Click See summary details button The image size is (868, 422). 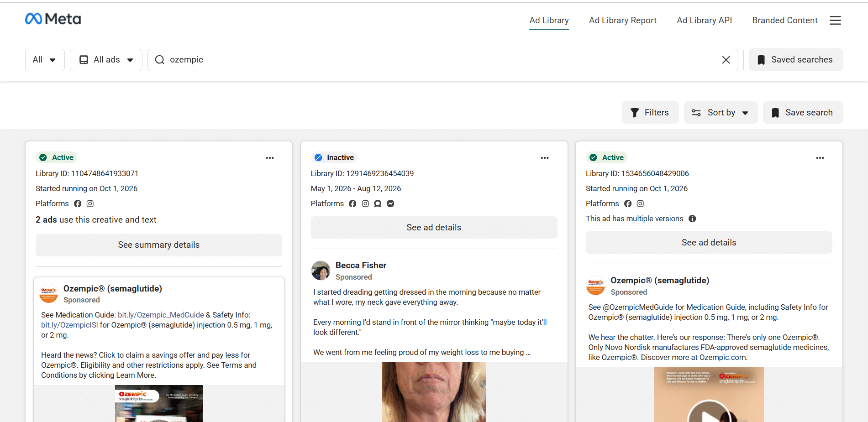pyautogui.click(x=159, y=245)
